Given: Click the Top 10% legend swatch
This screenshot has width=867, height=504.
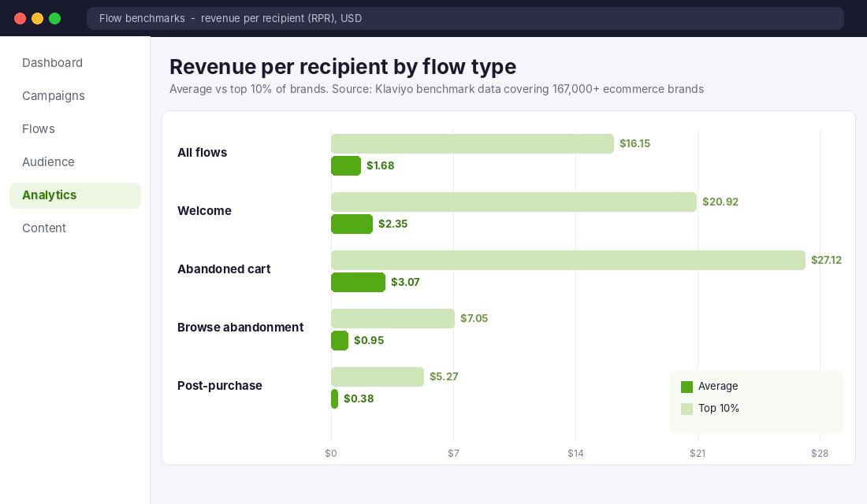Looking at the screenshot, I should click(687, 409).
